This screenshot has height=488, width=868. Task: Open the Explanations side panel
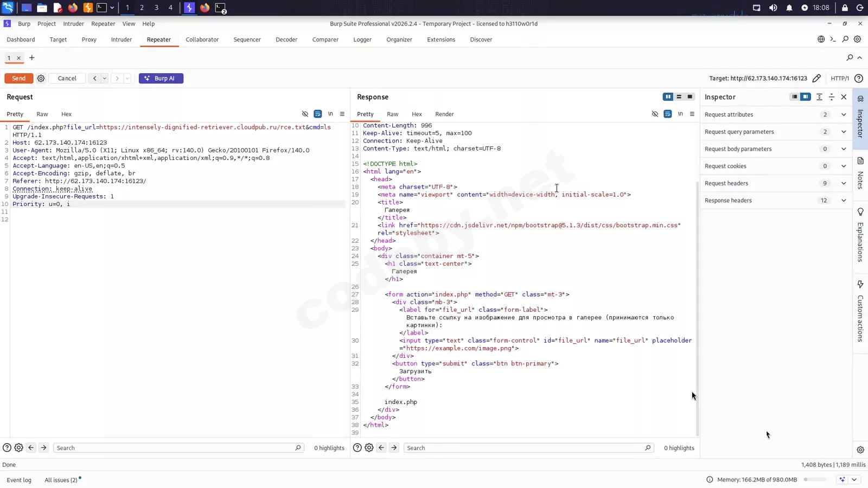coord(860,235)
